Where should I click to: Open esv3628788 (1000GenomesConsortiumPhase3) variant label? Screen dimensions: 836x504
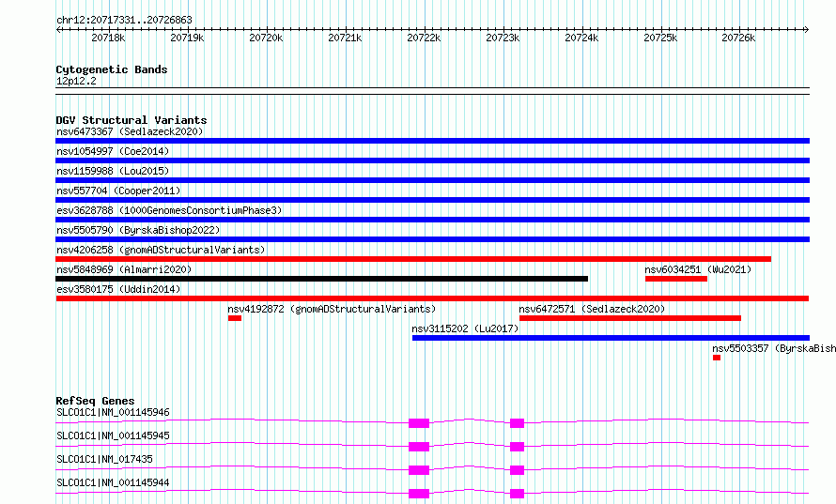point(169,210)
